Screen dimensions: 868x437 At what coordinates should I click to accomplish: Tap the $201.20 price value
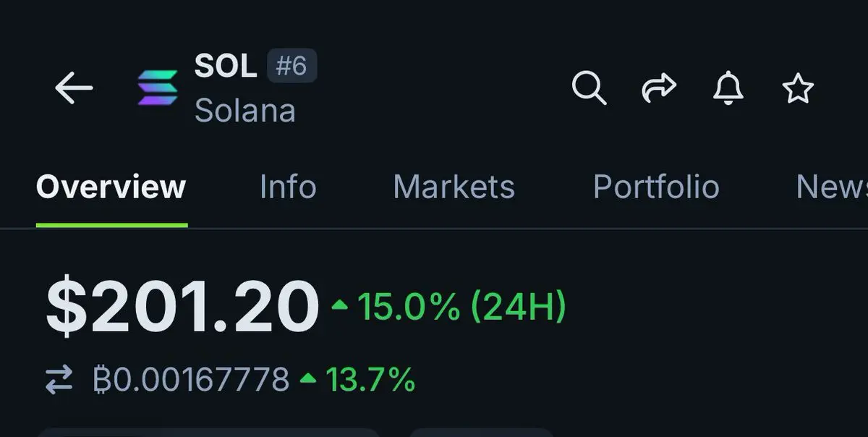coord(182,305)
